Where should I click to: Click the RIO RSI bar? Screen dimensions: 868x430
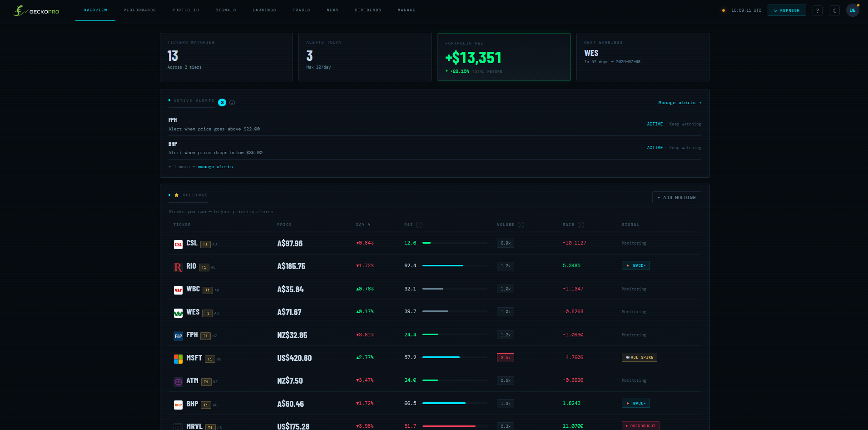pos(455,265)
